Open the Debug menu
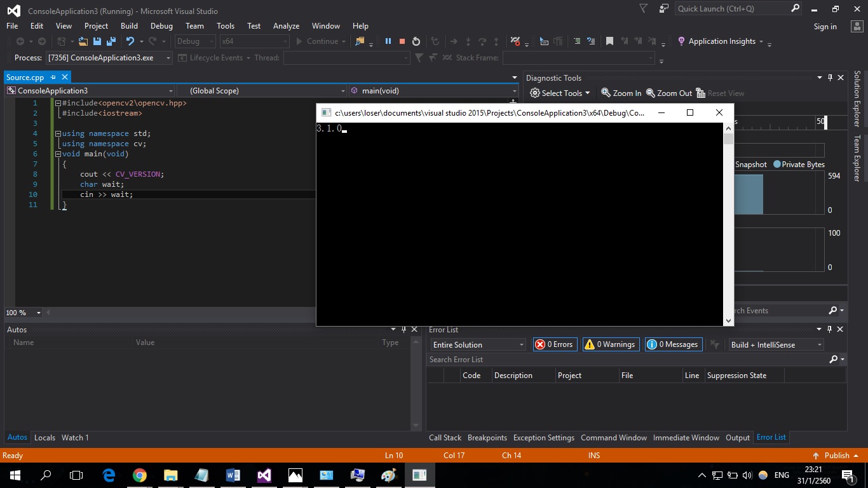This screenshot has width=868, height=488. pyautogui.click(x=161, y=26)
